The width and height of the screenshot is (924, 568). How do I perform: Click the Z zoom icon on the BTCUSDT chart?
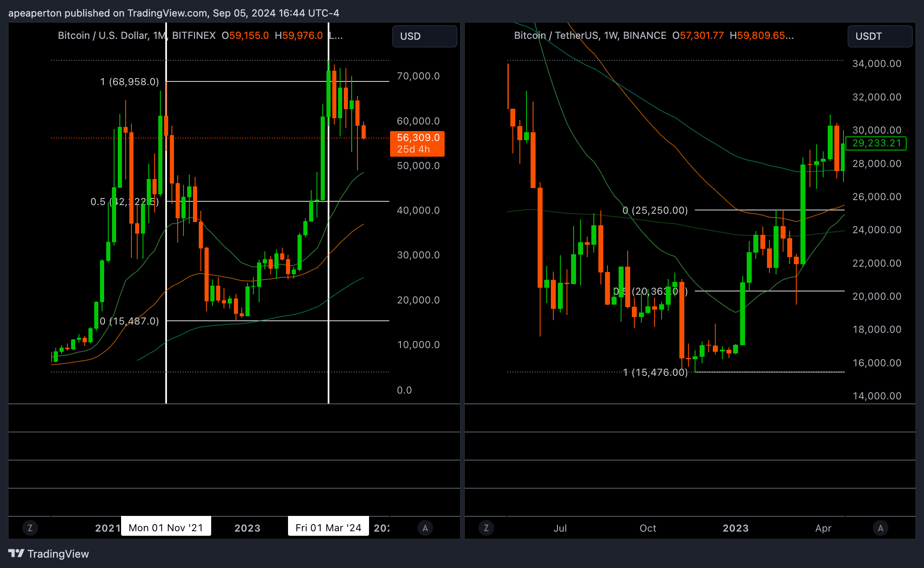(486, 528)
